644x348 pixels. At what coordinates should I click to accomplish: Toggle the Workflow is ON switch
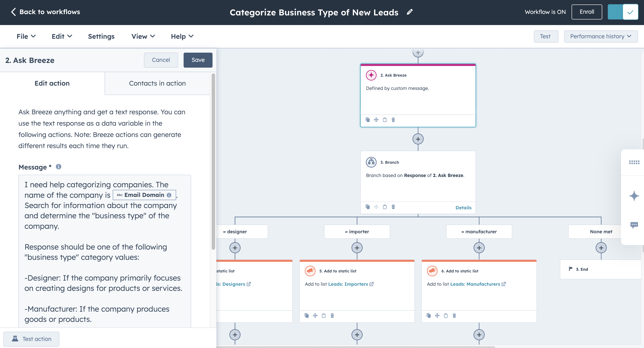tap(623, 12)
